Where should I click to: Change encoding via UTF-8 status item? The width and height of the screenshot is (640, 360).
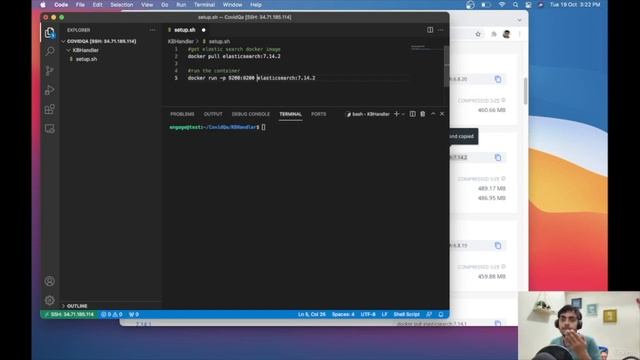pyautogui.click(x=368, y=314)
